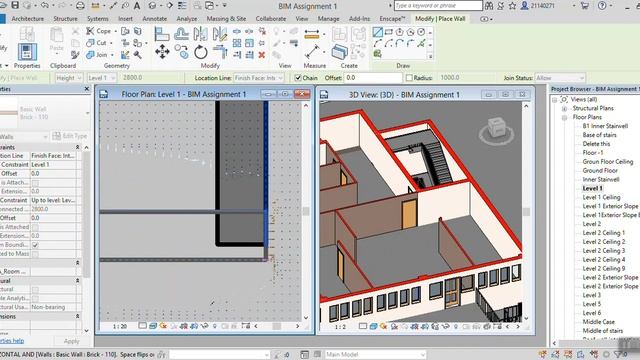The width and height of the screenshot is (640, 360).
Task: Click the Join geometry tool
Action: (x=98, y=55)
